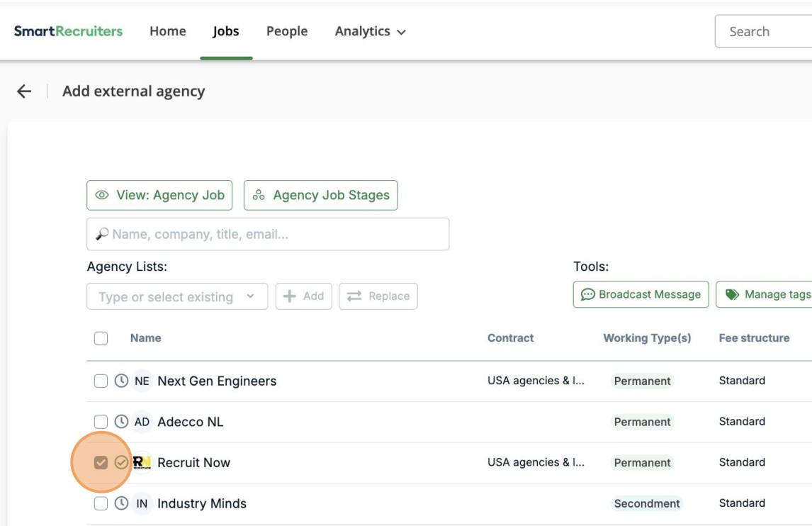
Task: Click the AD avatar of Adecco NL
Action: (x=142, y=422)
